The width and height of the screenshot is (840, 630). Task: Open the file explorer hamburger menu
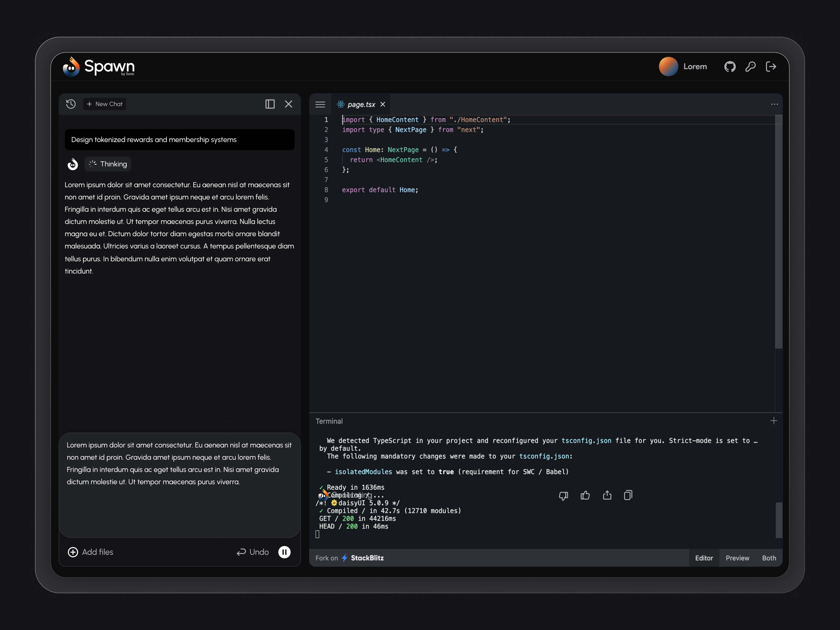320,104
